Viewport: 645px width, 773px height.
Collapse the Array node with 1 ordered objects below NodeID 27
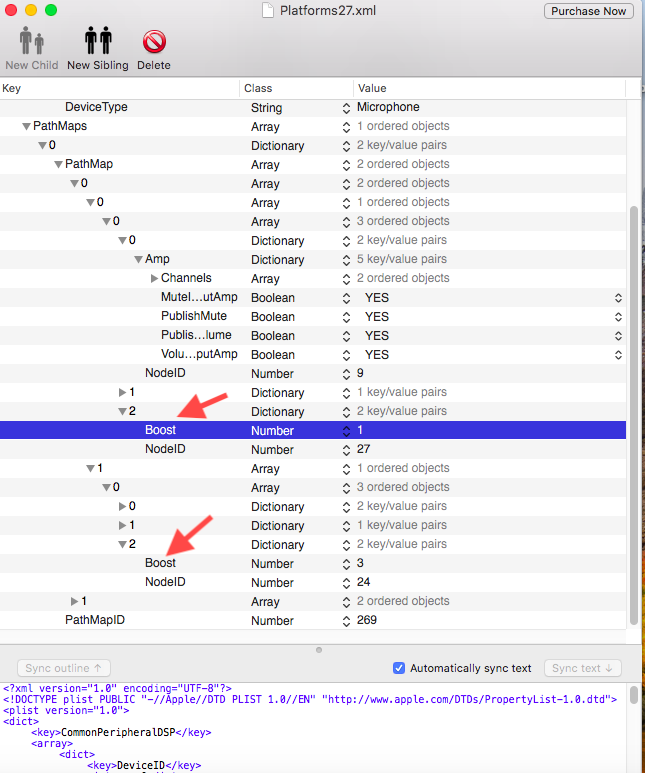click(91, 468)
